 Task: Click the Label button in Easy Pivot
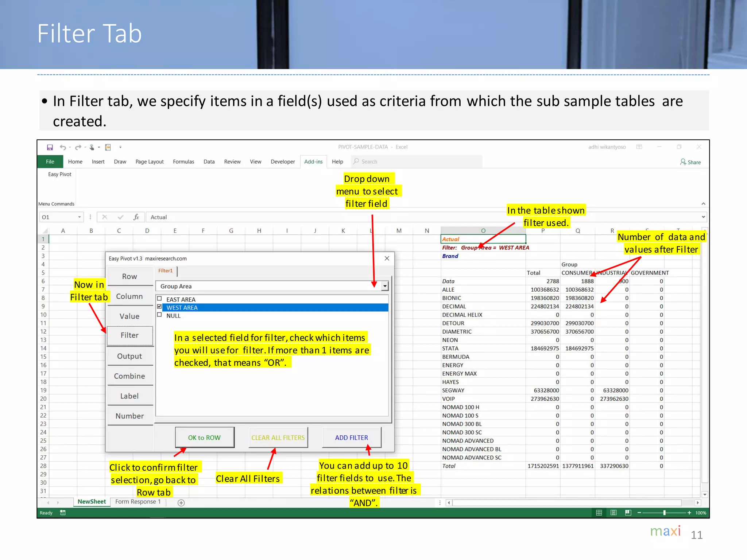click(x=129, y=396)
